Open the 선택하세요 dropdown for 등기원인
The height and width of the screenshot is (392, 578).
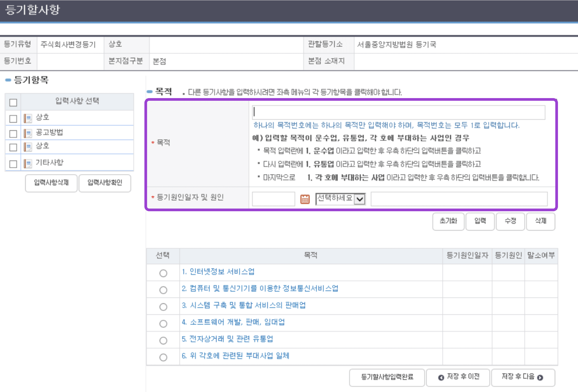coord(340,199)
